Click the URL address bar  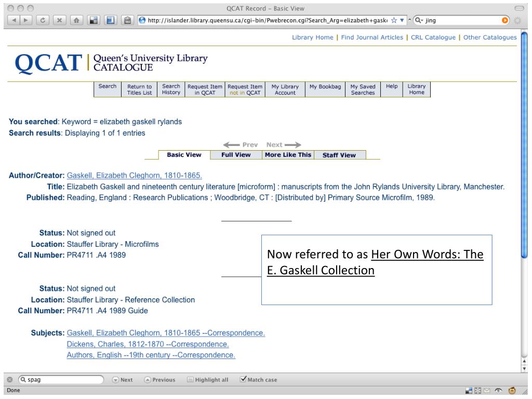[x=268, y=20]
